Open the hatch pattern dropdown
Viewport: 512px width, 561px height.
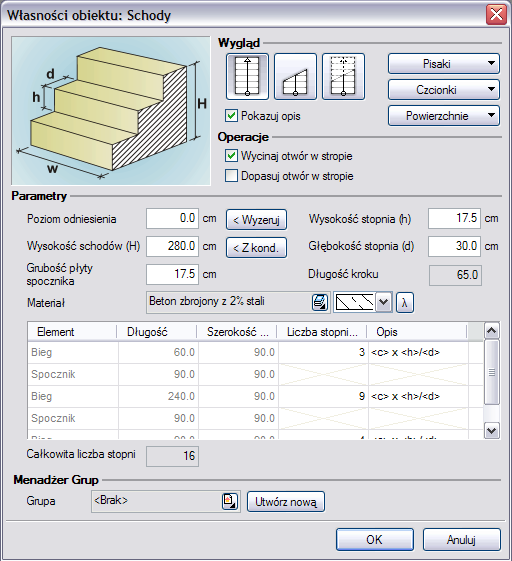[x=384, y=303]
